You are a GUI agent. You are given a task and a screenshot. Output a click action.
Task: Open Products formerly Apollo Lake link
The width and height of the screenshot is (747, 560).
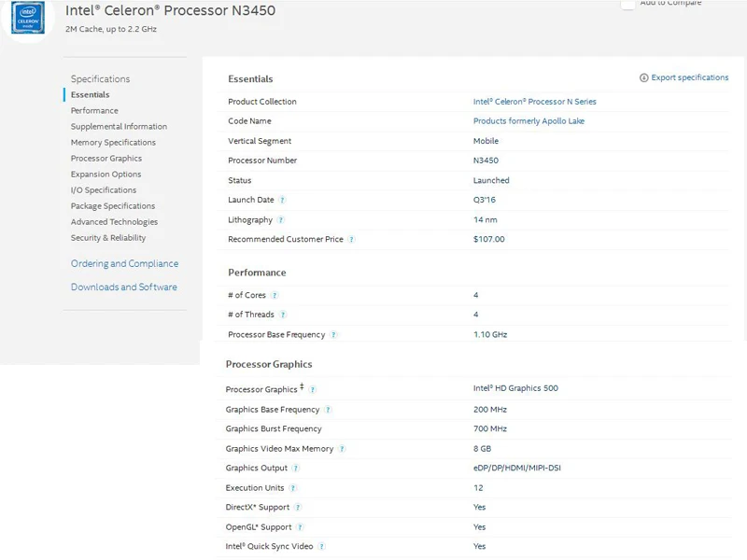point(529,121)
